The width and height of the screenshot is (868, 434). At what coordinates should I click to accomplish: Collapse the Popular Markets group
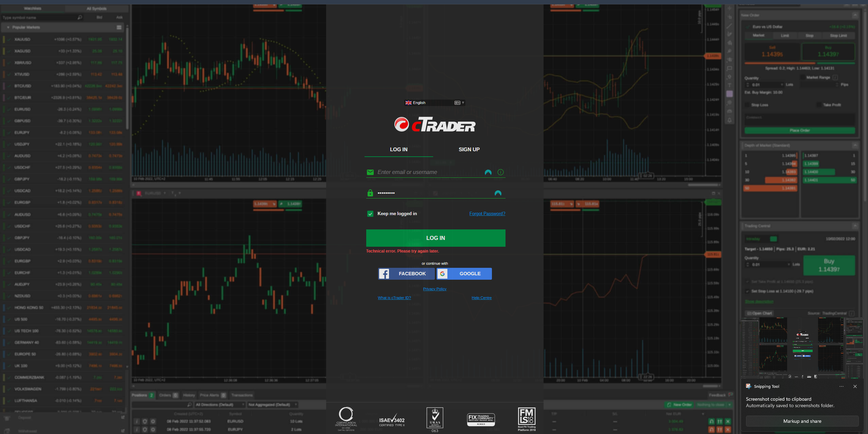(8, 27)
